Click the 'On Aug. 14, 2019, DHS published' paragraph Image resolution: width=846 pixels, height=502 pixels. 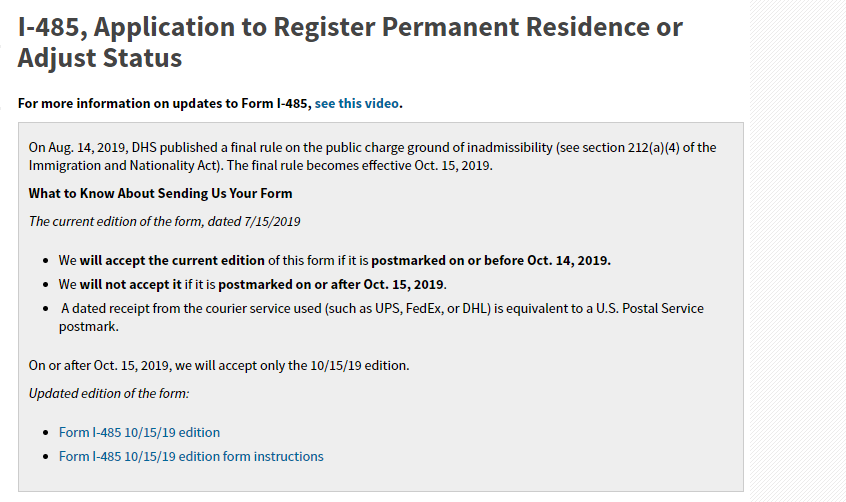(x=372, y=157)
